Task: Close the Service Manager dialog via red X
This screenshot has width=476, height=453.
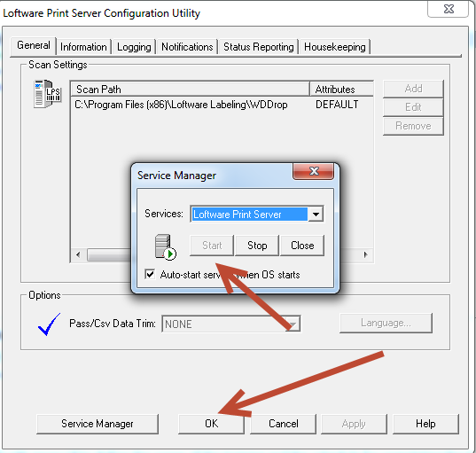Action: click(313, 171)
